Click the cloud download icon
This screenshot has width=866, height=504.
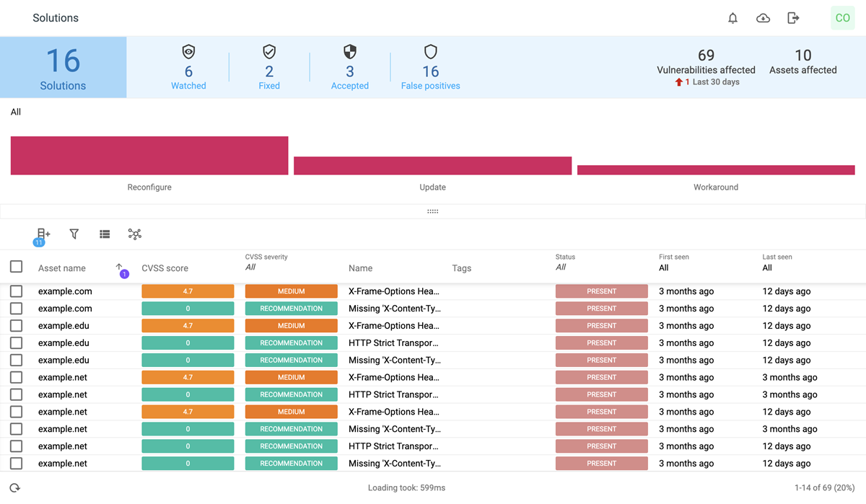pos(763,18)
